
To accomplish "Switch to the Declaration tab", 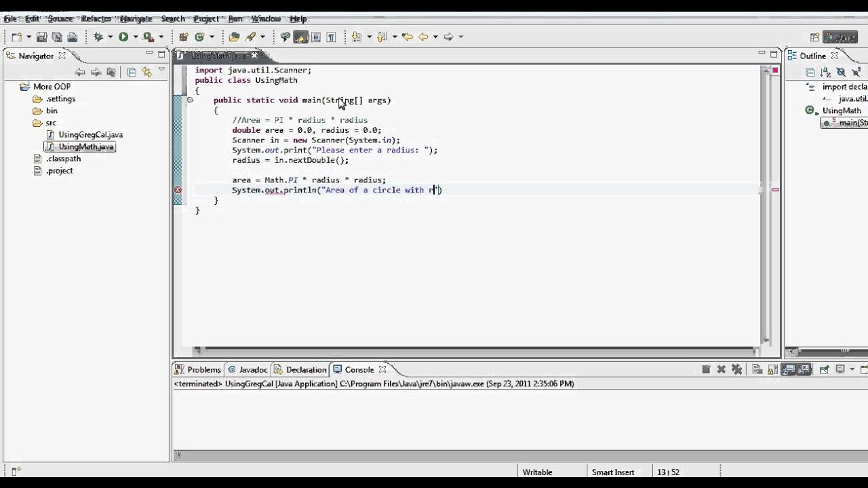I will pos(300,369).
